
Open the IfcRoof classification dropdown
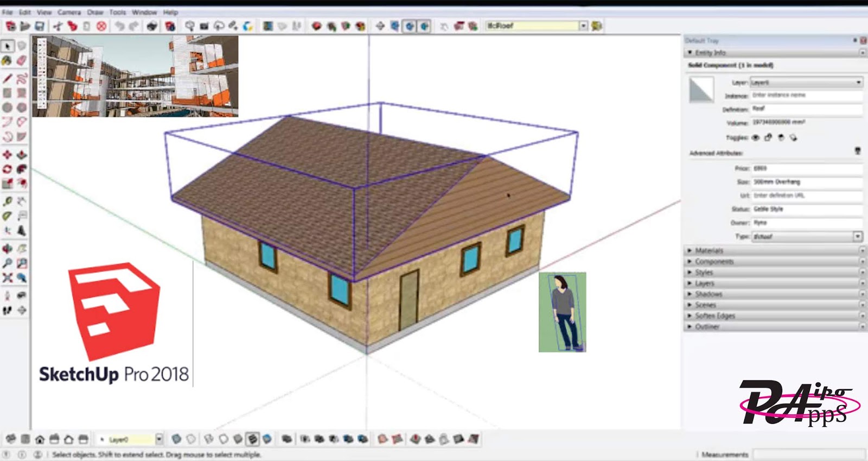[583, 26]
